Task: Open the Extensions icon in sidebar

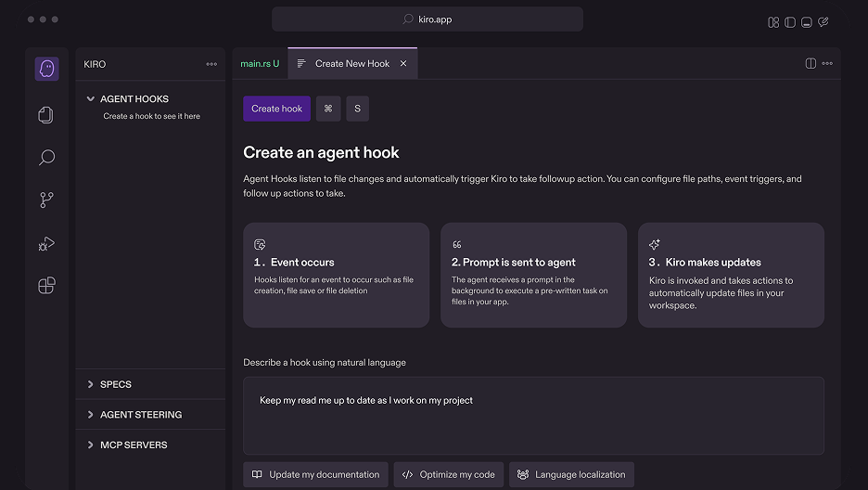Action: pos(46,285)
